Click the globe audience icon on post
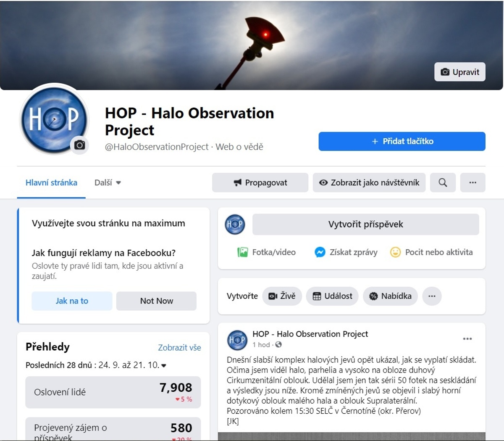 278,345
